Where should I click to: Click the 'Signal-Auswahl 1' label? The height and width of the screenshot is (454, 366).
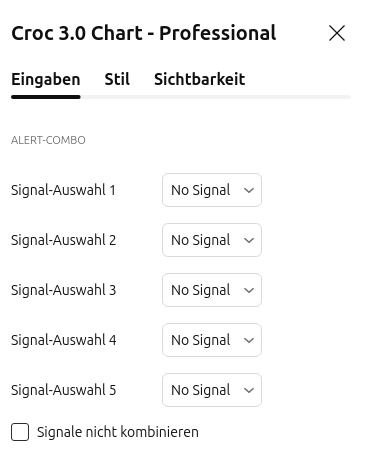point(63,190)
